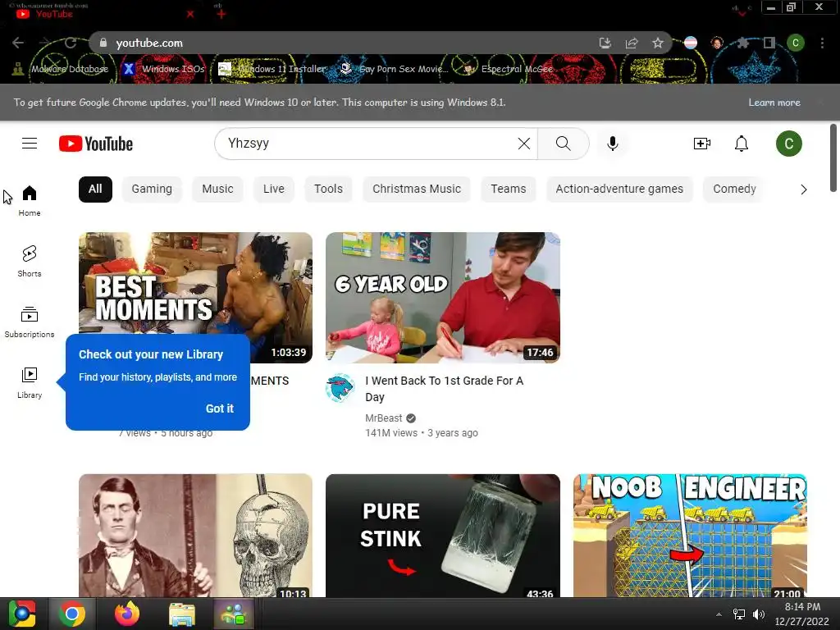
Task: Select the Gaming filter chip
Action: pyautogui.click(x=152, y=189)
